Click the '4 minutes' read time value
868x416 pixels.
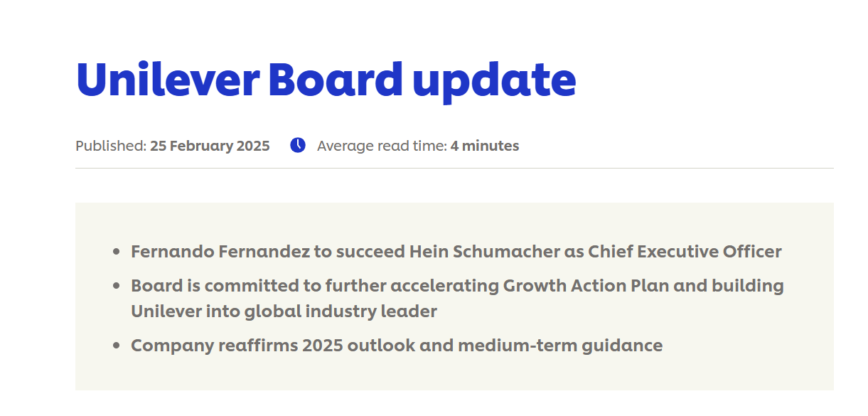click(x=485, y=146)
